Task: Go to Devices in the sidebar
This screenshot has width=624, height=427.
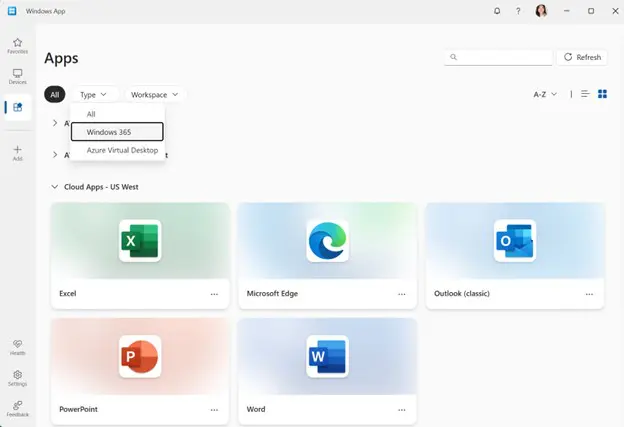Action: click(x=17, y=76)
